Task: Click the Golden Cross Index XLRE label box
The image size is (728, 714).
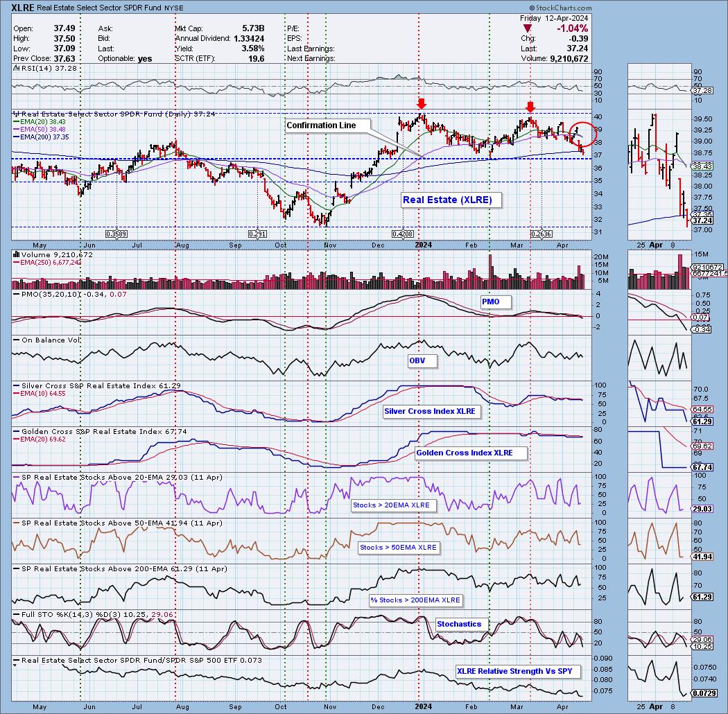Action: click(x=471, y=453)
